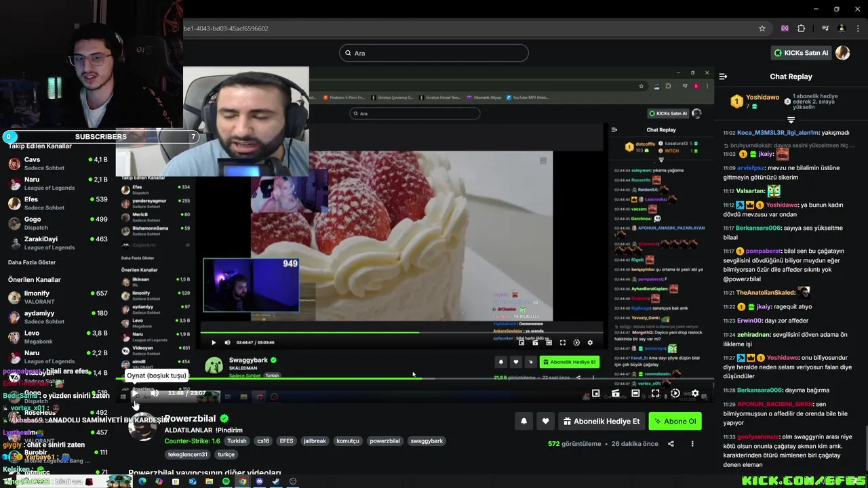Viewport: 868px width, 488px height.
Task: Collapse the Chat Replay panel
Action: tap(723, 77)
